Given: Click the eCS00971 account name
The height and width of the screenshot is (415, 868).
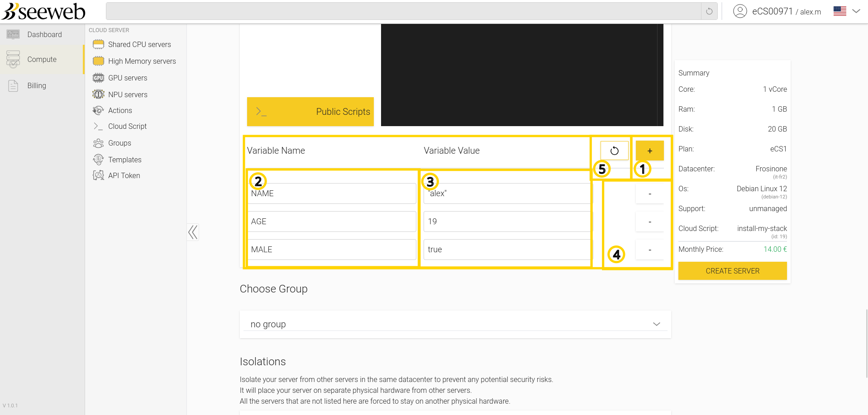Looking at the screenshot, I should (x=773, y=11).
